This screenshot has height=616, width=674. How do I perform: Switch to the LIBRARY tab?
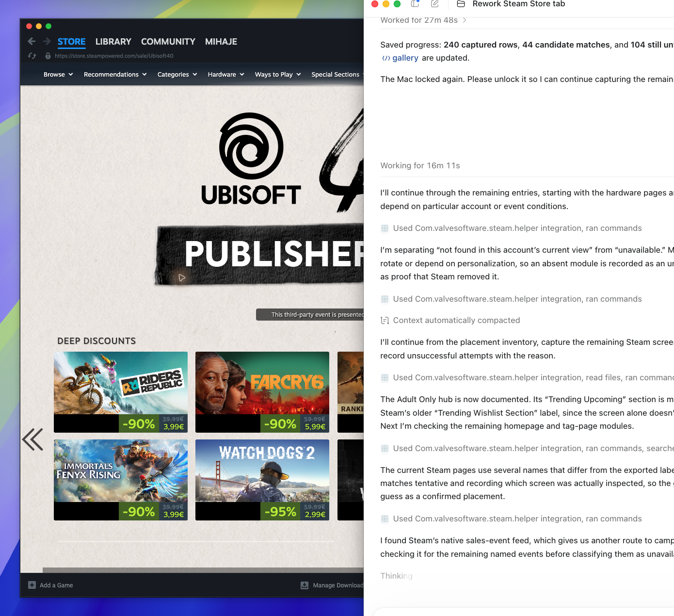coord(113,42)
